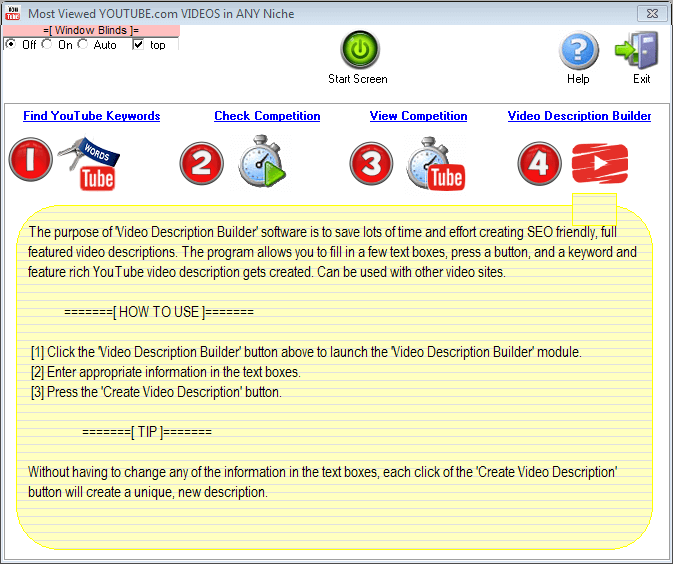Click the Window Blinds header label
Screen dimensions: 673x564
pos(91,30)
